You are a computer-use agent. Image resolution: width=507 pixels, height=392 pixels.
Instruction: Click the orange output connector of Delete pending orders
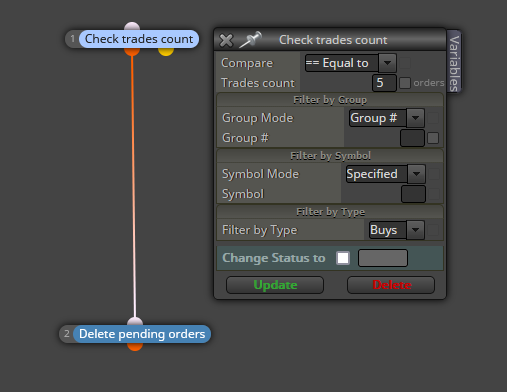coord(135,347)
